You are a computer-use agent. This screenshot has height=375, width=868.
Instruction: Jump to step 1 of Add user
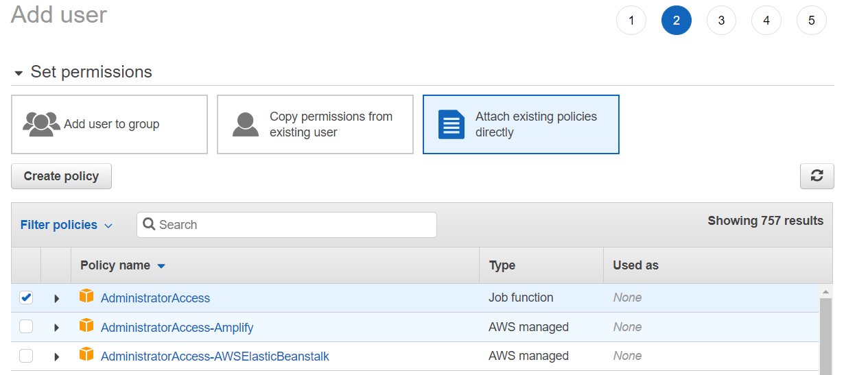[x=631, y=21]
